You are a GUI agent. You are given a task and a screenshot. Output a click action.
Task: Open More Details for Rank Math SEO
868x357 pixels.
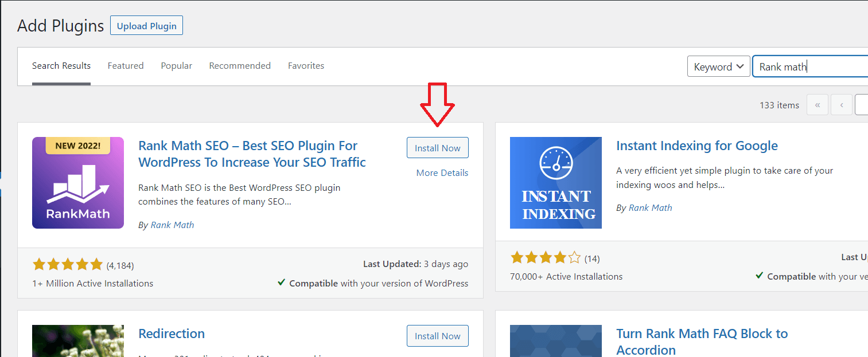[442, 172]
